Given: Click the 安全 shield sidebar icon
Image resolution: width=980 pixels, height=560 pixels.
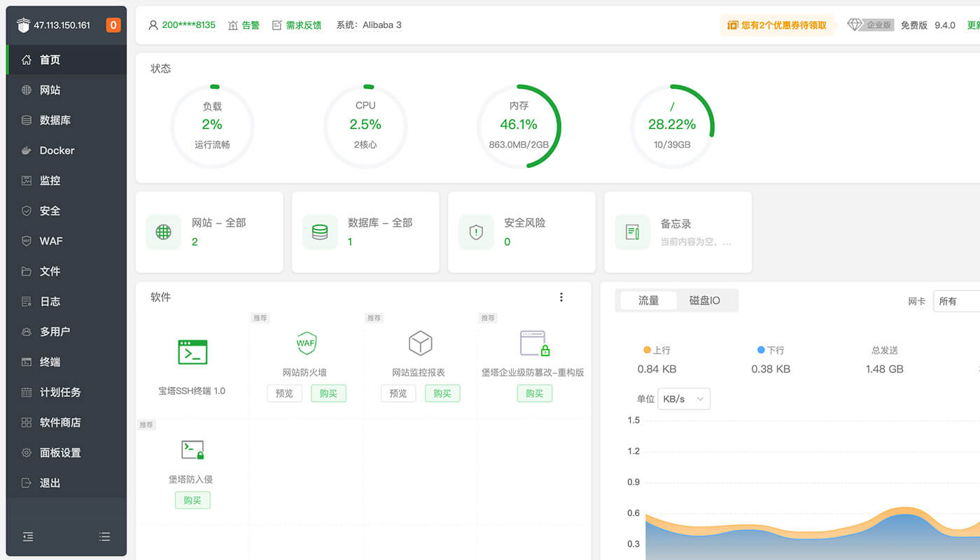Looking at the screenshot, I should pyautogui.click(x=27, y=211).
